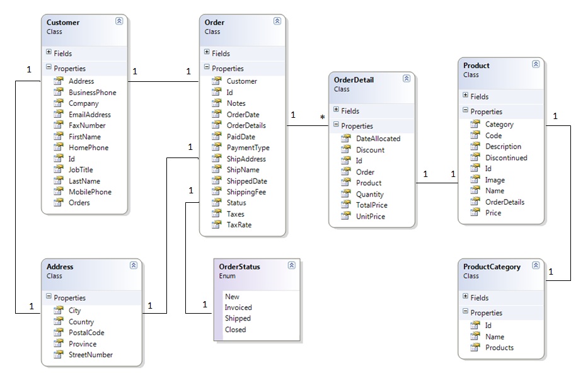This screenshot has height=383, width=588.
Task: Collapse the Order class box using chevron
Action: point(277,21)
